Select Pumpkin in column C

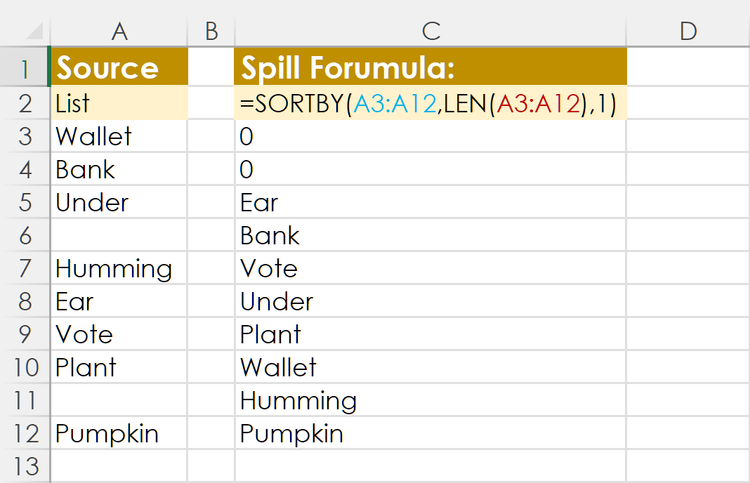pos(430,434)
